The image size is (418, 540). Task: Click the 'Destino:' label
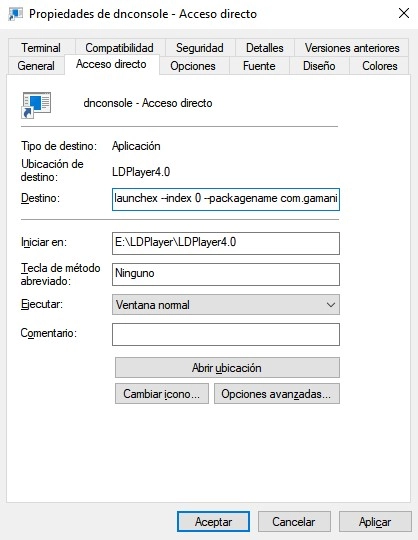coord(40,198)
